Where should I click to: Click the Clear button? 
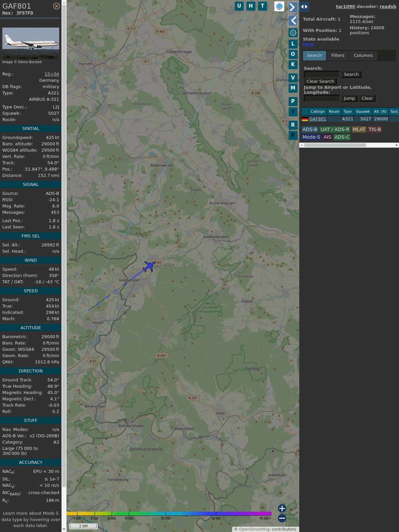pyautogui.click(x=367, y=98)
